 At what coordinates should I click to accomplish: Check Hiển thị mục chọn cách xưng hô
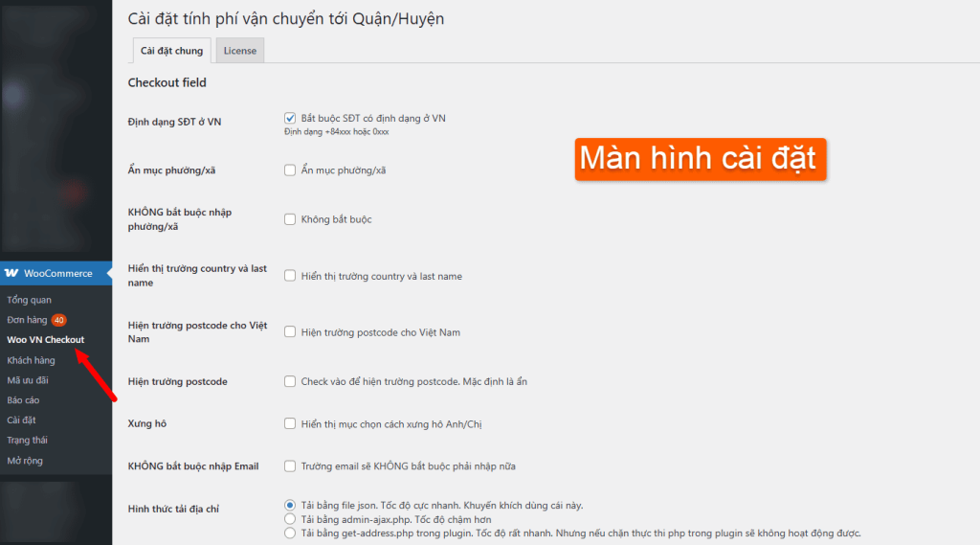click(x=290, y=423)
